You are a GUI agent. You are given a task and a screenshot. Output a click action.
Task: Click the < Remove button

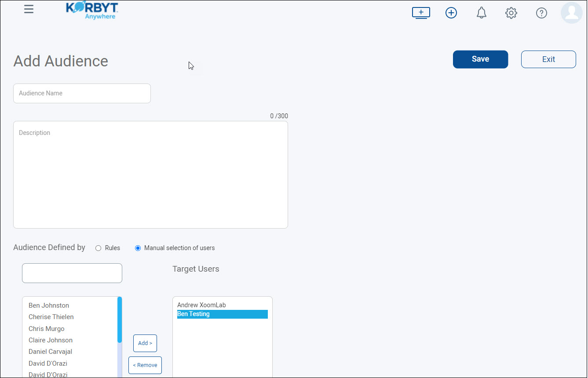click(145, 365)
